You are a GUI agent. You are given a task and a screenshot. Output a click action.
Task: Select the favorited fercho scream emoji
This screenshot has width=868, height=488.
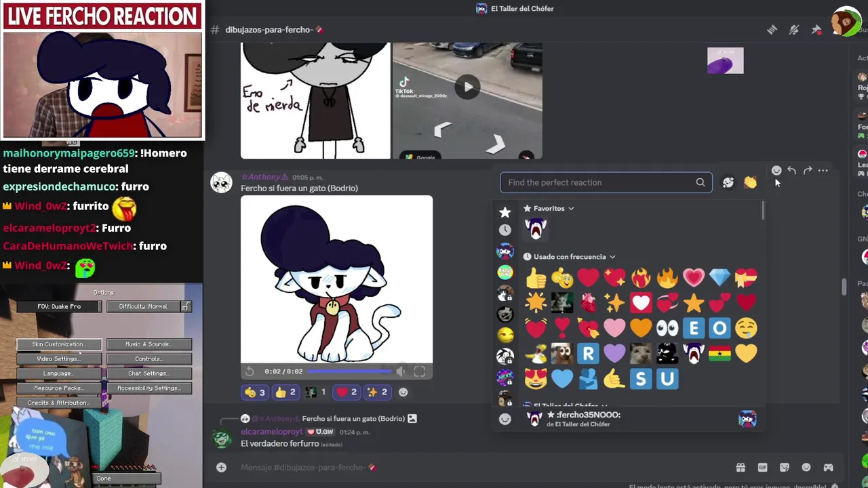tap(536, 229)
